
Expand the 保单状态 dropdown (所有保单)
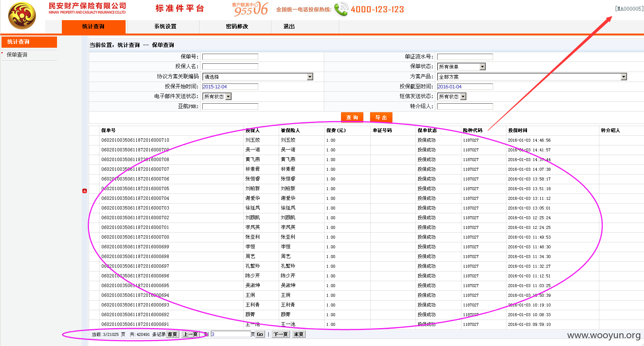[x=461, y=67]
